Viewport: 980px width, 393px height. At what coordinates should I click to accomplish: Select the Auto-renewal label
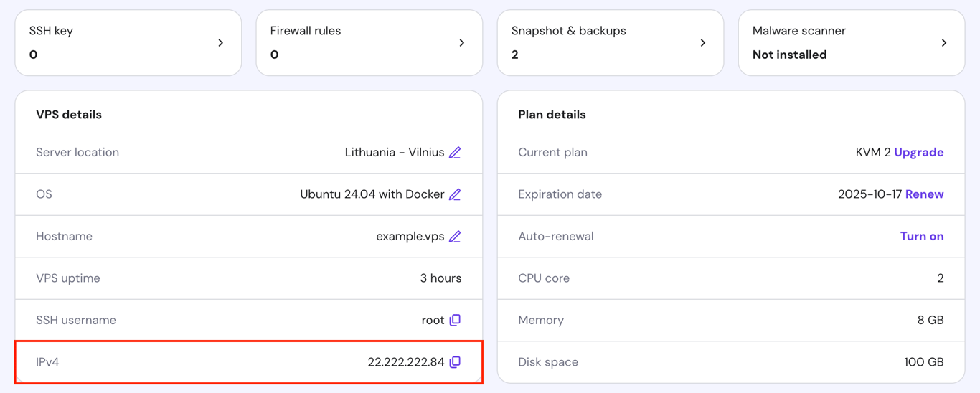coord(556,236)
